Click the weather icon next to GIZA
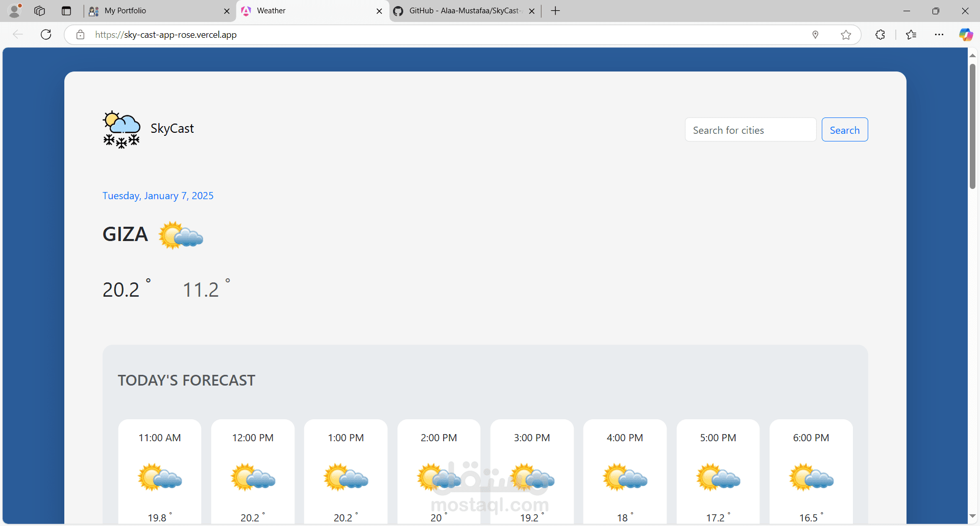 [181, 235]
